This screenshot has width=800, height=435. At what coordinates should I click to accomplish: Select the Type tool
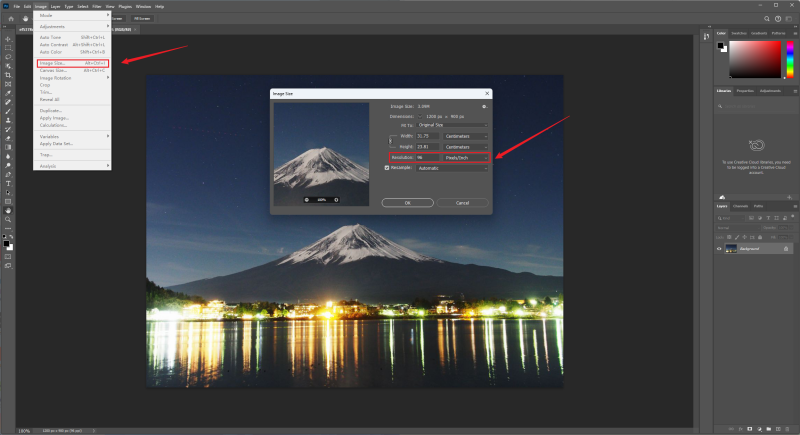[7, 184]
